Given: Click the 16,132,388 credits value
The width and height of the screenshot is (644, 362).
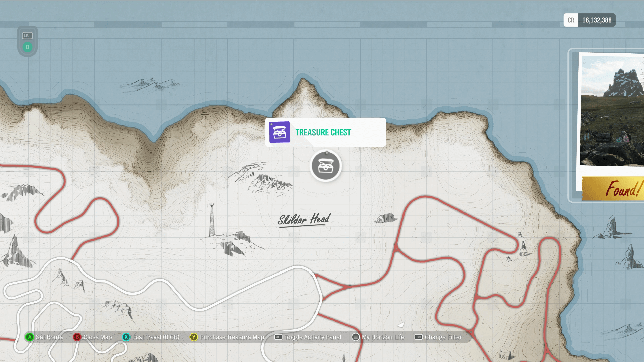Looking at the screenshot, I should (597, 20).
